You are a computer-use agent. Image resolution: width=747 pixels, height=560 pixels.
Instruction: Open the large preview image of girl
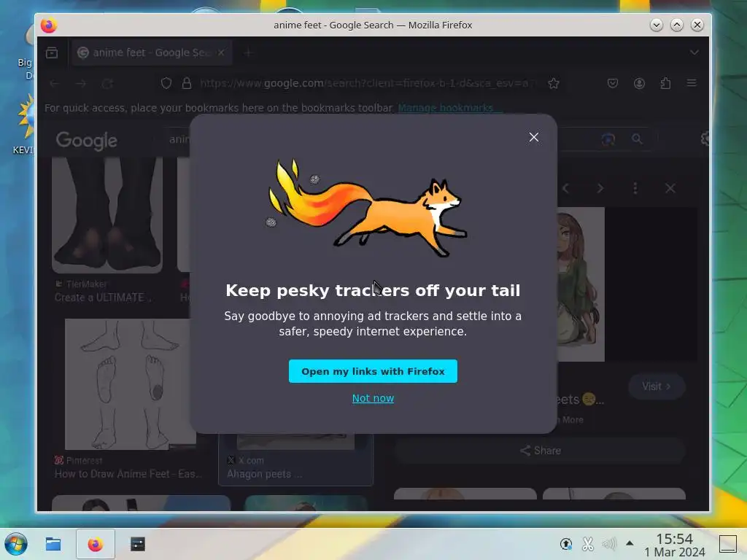(x=581, y=284)
